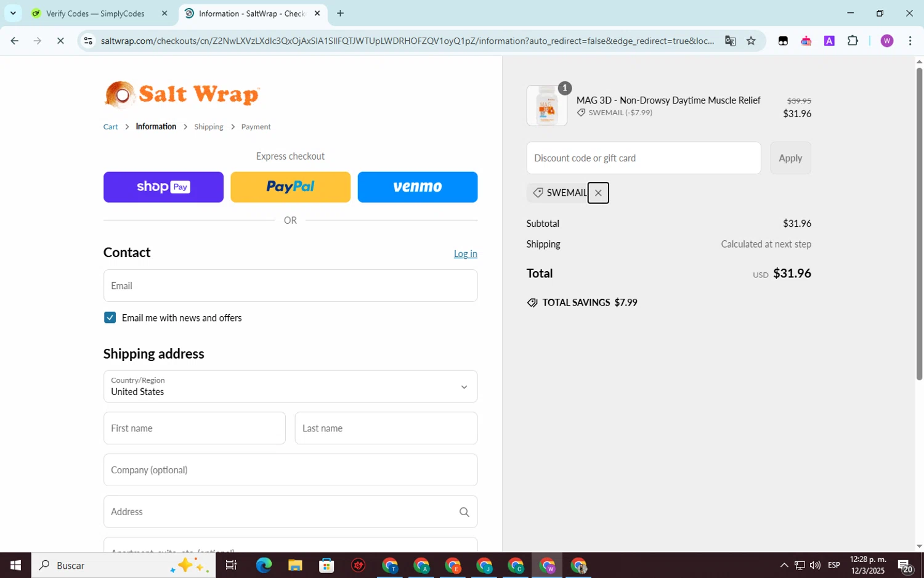
Task: Open the Chrome profile avatar W
Action: click(886, 41)
